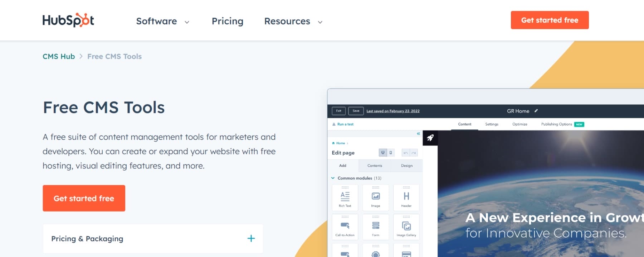This screenshot has width=644, height=257.
Task: Click the rocket icon on the page preview
Action: (x=430, y=138)
